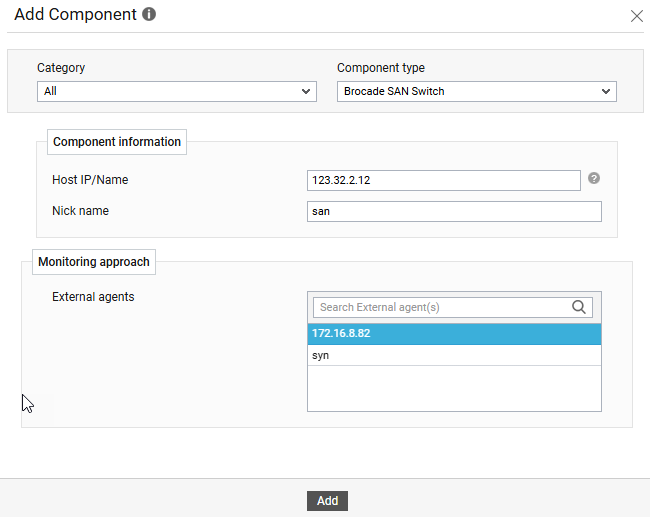Click the External agents label

pos(93,297)
